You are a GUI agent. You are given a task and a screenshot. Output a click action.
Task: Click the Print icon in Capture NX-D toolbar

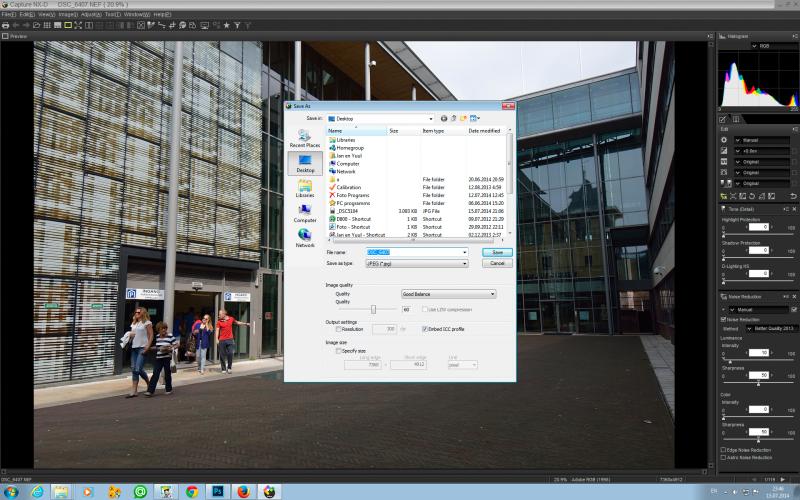pyautogui.click(x=6, y=26)
